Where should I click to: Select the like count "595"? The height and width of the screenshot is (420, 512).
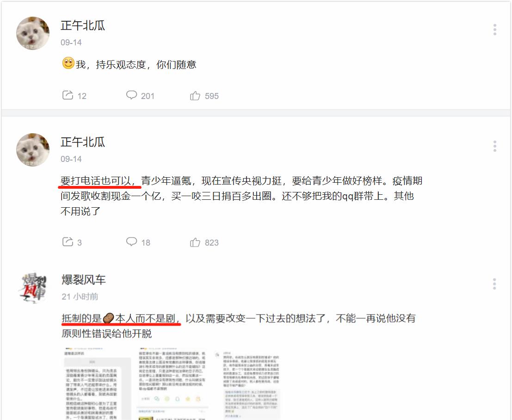(x=211, y=96)
